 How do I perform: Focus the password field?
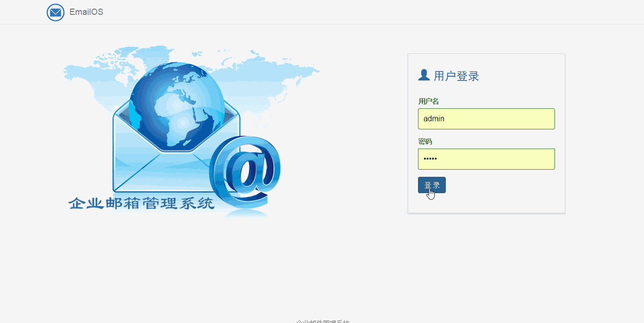click(486, 159)
